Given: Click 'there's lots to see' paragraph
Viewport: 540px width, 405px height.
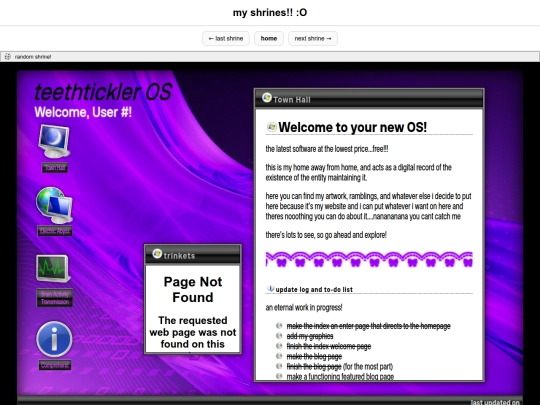Looking at the screenshot, I should tap(326, 235).
